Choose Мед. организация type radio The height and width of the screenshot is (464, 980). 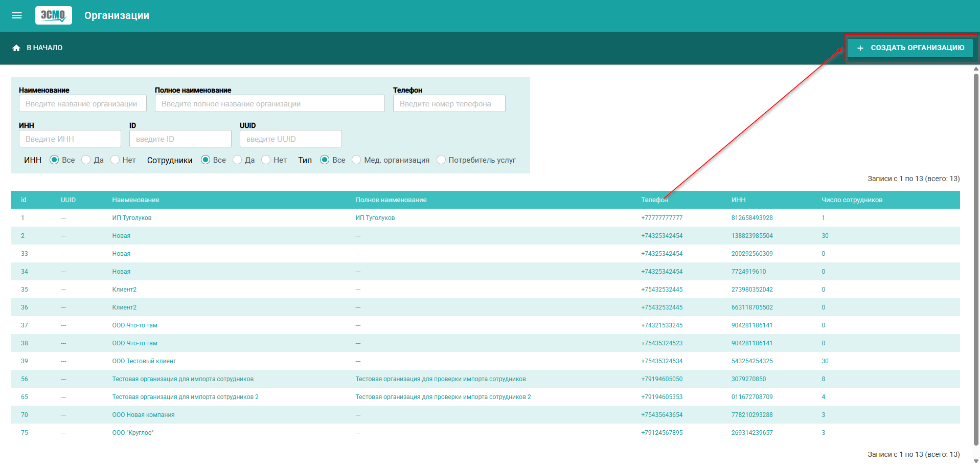point(356,160)
